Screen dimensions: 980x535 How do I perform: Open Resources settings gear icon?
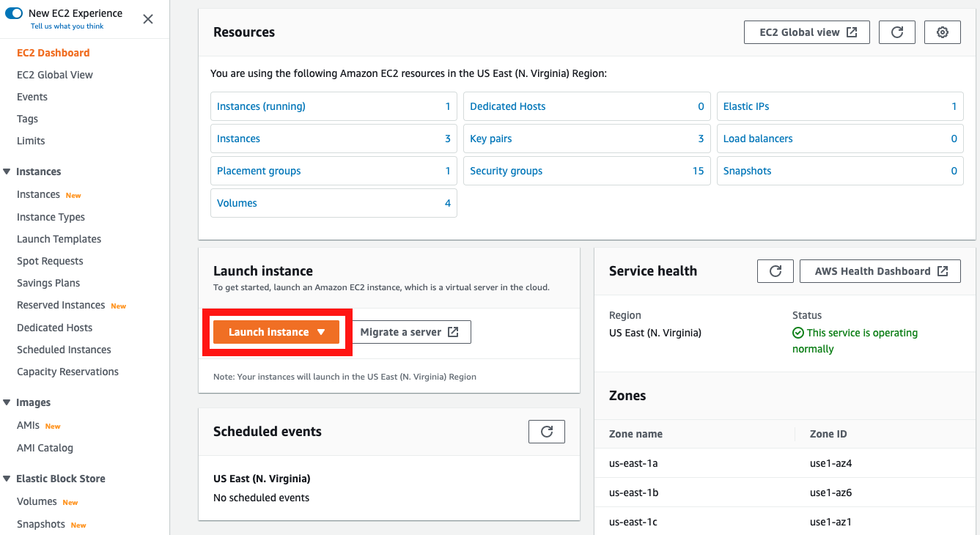click(943, 32)
